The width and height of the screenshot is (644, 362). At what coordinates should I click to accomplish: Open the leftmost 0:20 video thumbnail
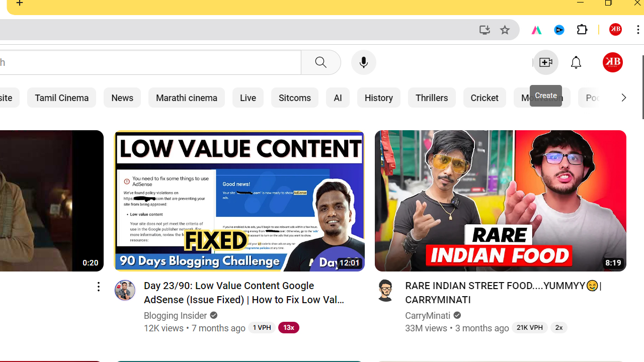[x=51, y=201]
